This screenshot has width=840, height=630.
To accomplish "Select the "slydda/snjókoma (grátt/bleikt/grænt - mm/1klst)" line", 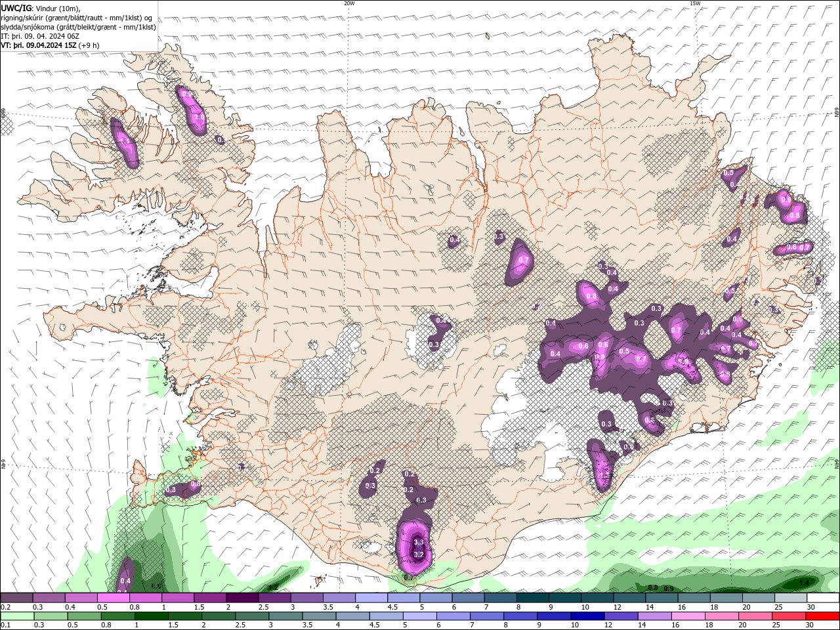I will (79, 26).
